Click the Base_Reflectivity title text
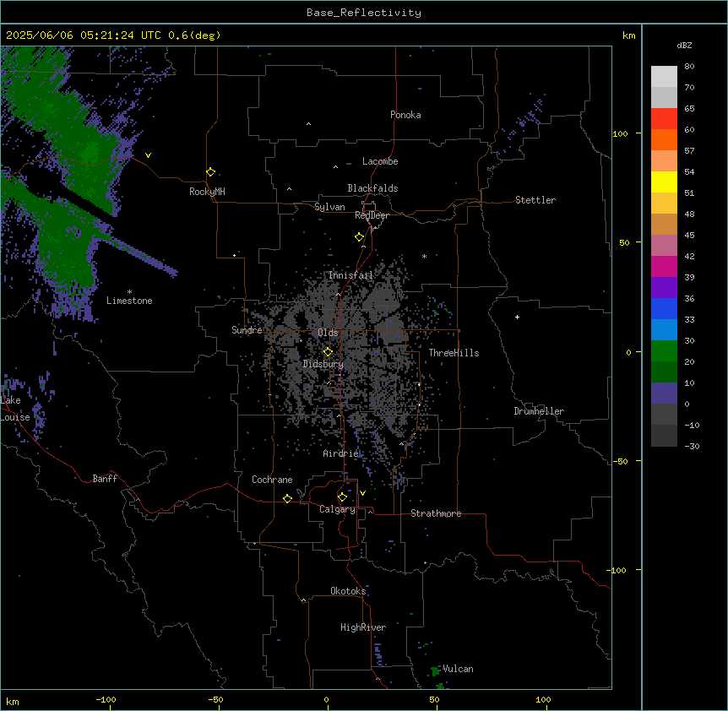Screen dimensions: 728x711 364,13
